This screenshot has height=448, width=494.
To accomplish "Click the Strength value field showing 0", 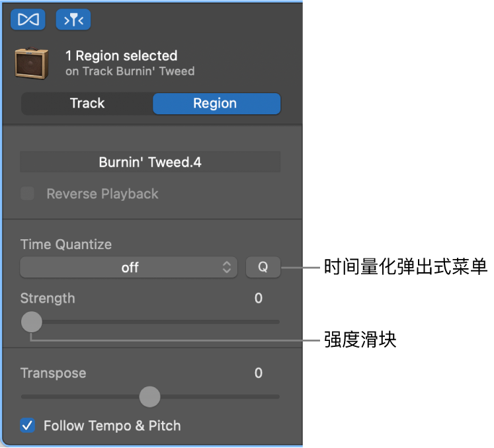I will tap(259, 298).
